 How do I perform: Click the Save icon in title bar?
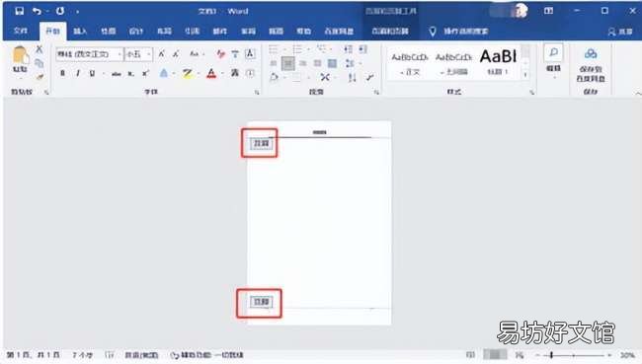19,11
